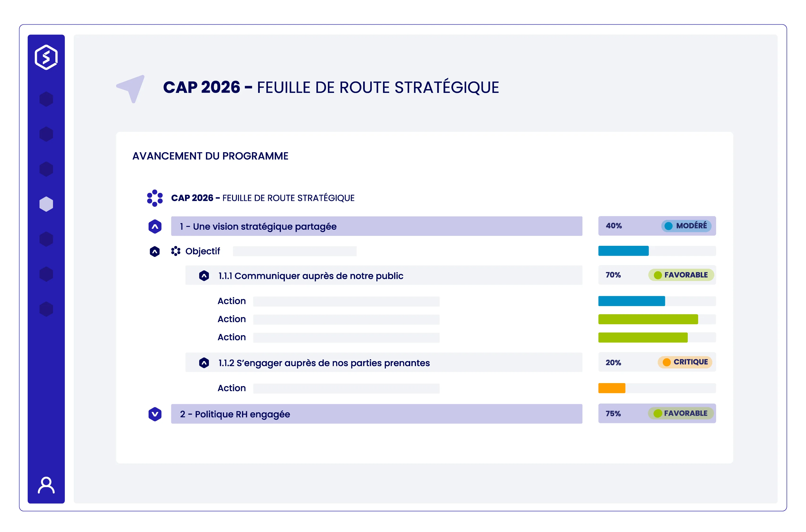The image size is (806, 532).
Task: Collapse the Objectif row chevron
Action: point(155,251)
